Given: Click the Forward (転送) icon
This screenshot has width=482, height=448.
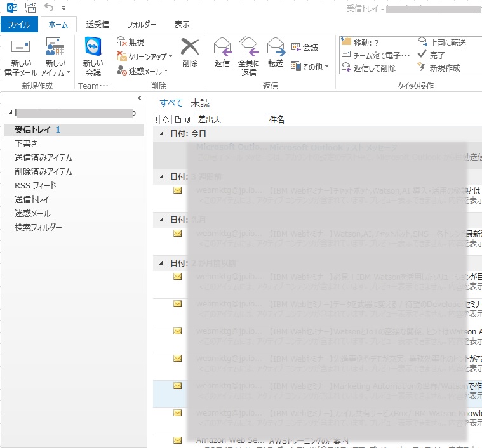Looking at the screenshot, I should click(x=276, y=46).
